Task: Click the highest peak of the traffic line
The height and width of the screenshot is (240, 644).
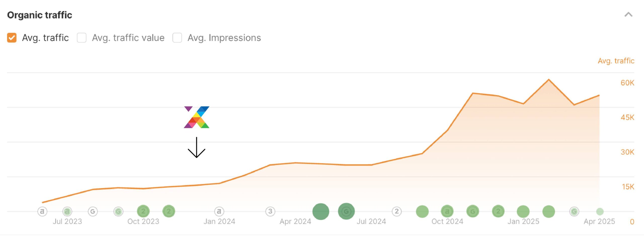Action: click(x=549, y=80)
